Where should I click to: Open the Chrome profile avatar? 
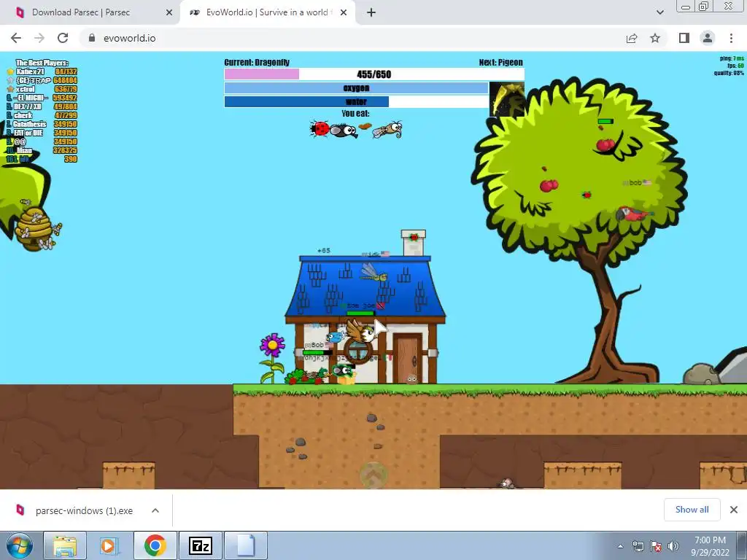[708, 38]
